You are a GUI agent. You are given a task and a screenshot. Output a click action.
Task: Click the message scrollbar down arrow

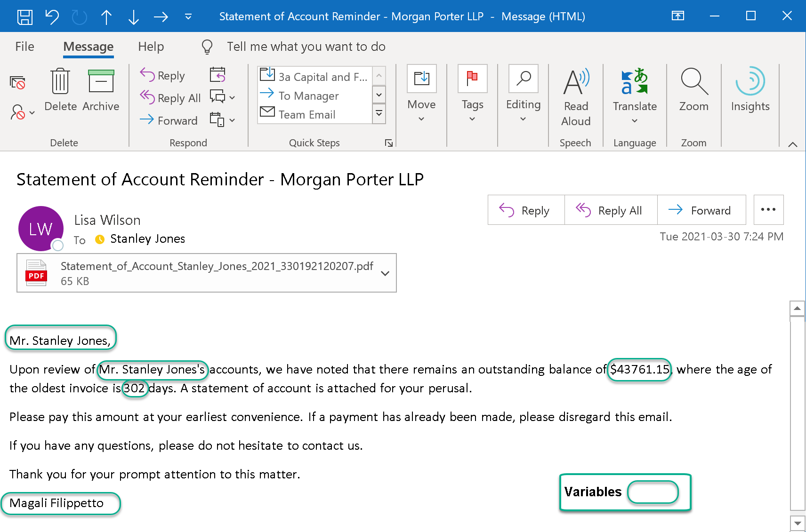point(797,523)
